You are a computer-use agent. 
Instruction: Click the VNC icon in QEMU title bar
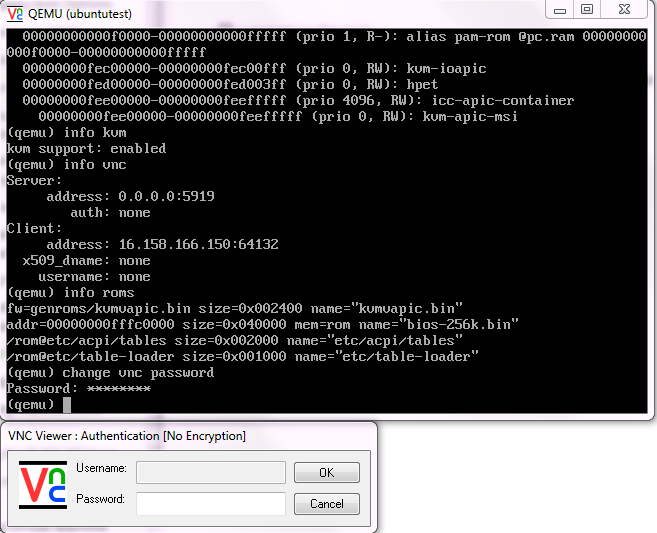coord(15,14)
